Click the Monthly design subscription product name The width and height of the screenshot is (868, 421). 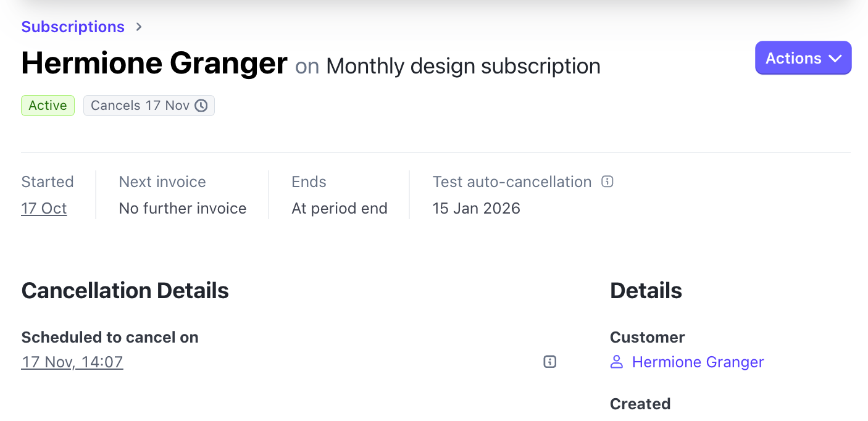(463, 66)
